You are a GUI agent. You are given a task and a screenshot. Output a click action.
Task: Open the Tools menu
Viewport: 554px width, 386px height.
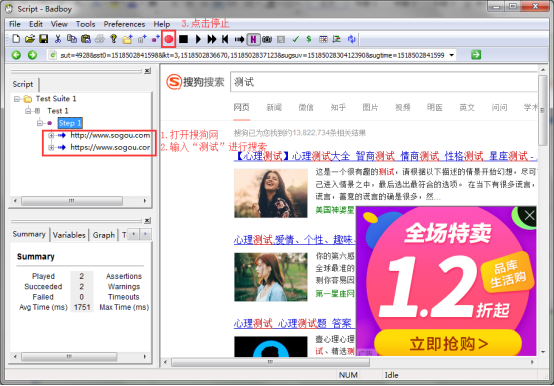86,24
